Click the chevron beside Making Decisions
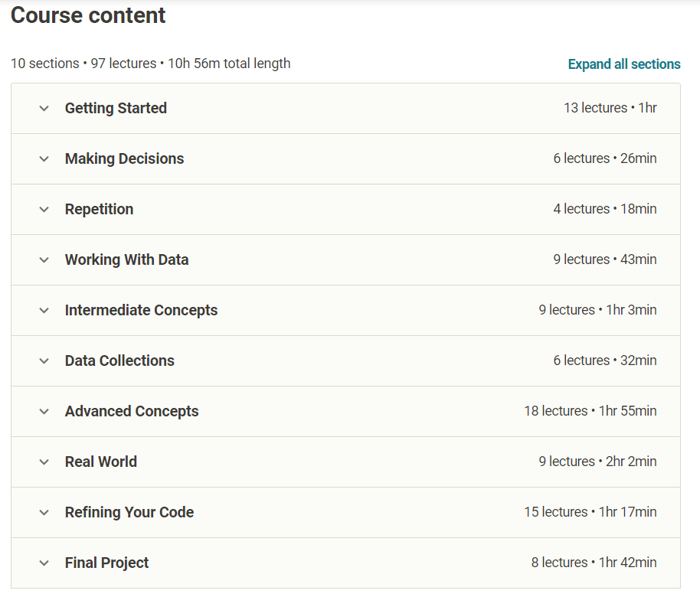The width and height of the screenshot is (700, 597). tap(44, 159)
